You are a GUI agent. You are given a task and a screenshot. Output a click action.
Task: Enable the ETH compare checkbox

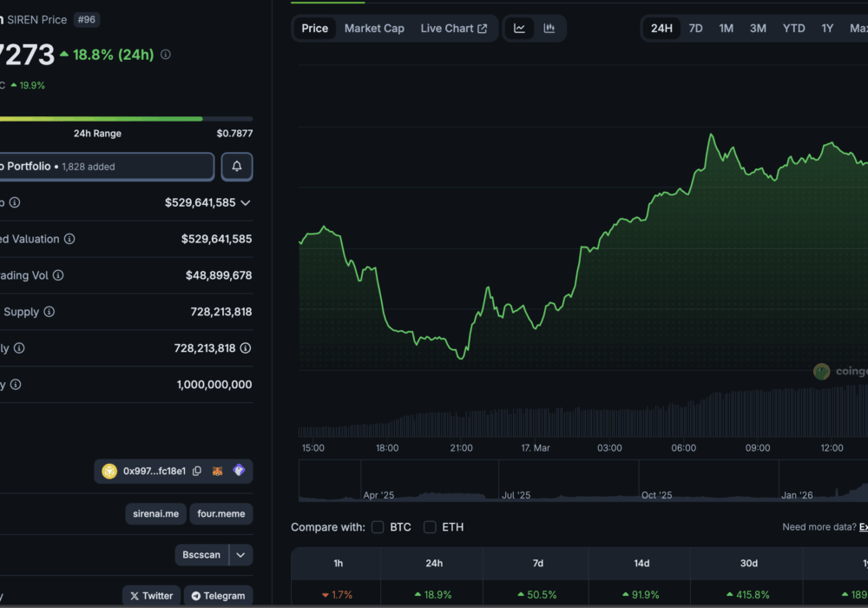(x=430, y=527)
